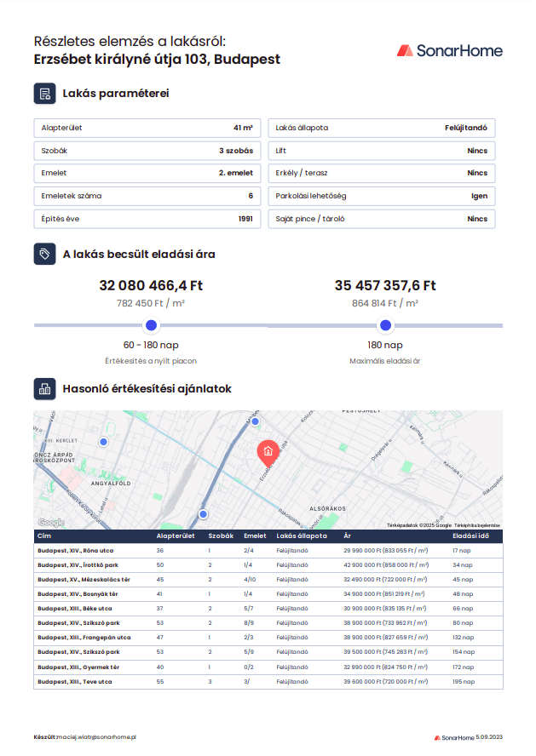
Task: Click the Lakás paraméterei section icon
Action: coord(44,94)
